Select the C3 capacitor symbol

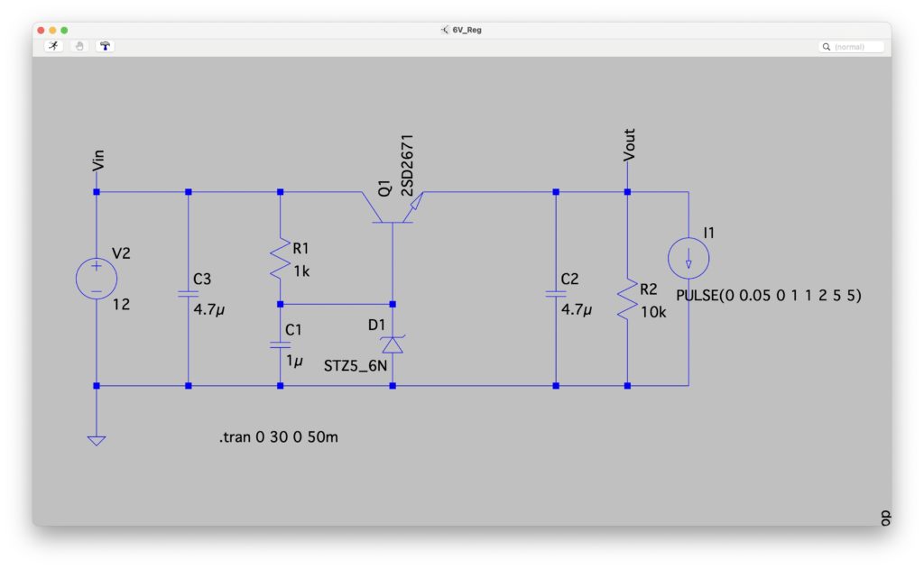[188, 293]
